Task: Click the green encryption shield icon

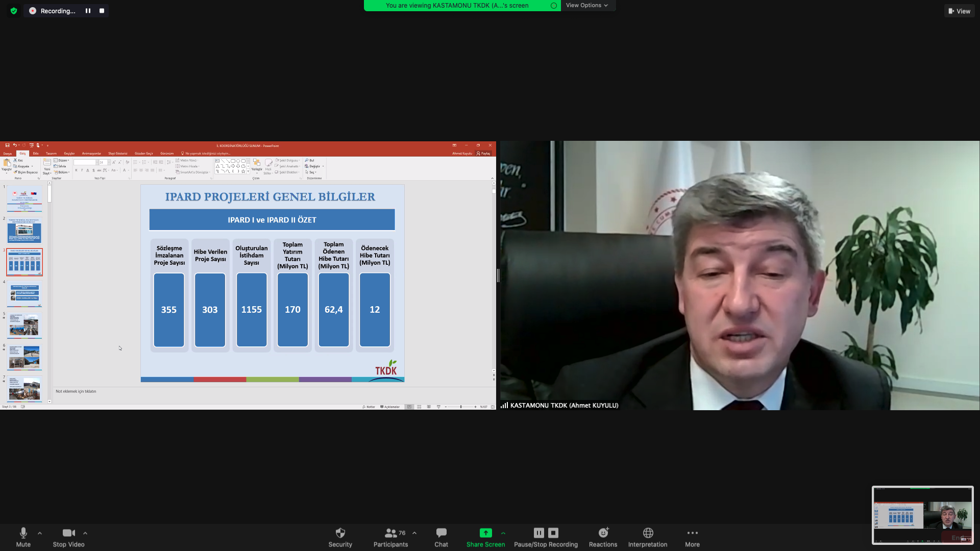Action: [14, 11]
